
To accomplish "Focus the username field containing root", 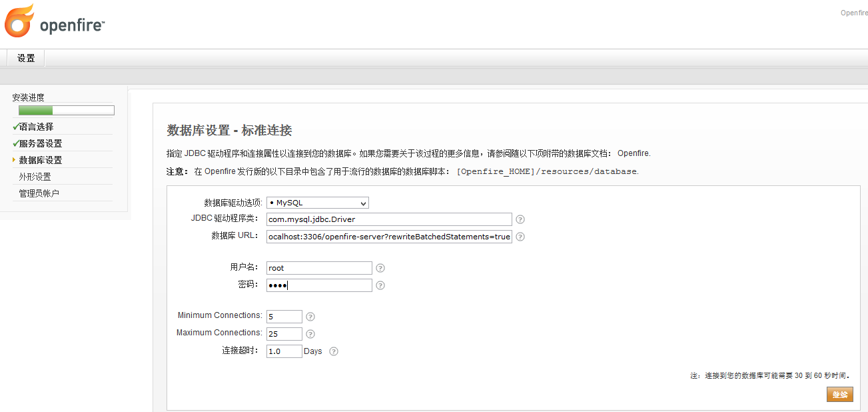I will point(319,268).
